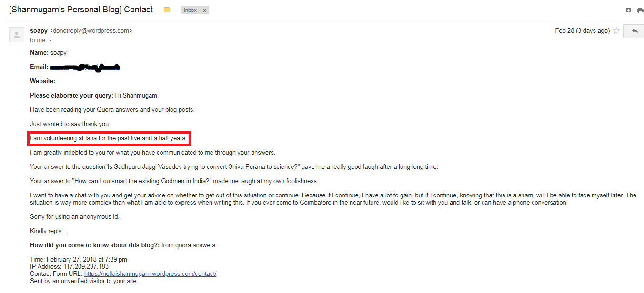Click the red-boxed volunteering at Isha sentence

109,138
